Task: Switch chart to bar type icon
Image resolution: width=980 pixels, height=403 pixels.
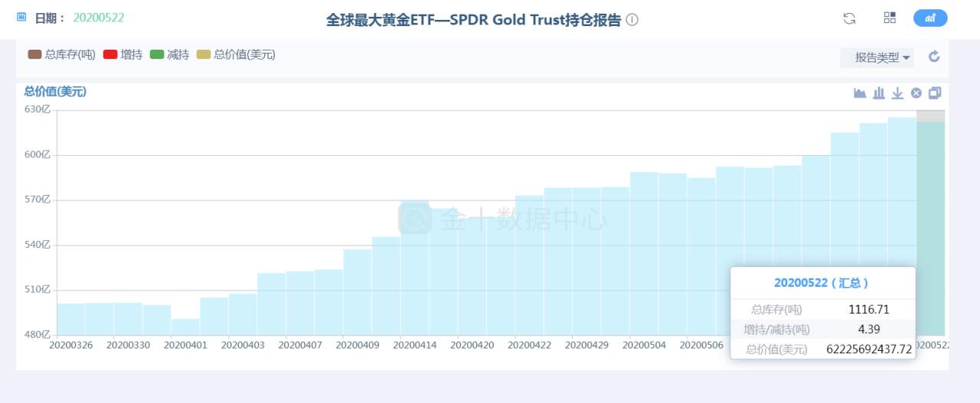Action: [879, 93]
